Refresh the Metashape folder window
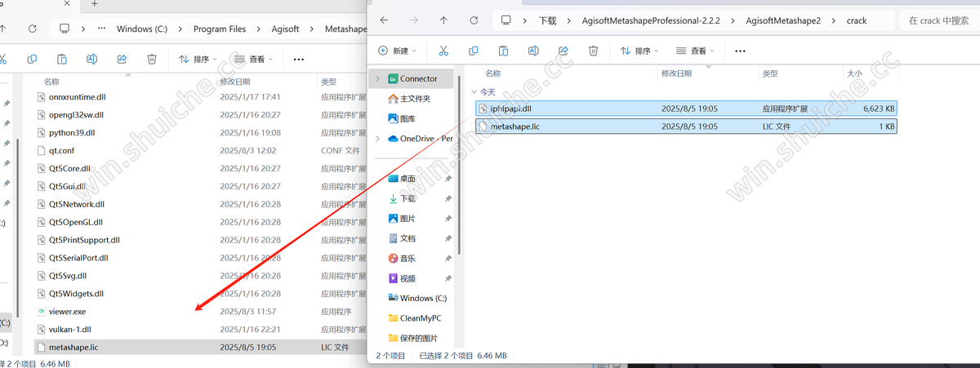Screen dimensions: 980x368 click(32, 29)
